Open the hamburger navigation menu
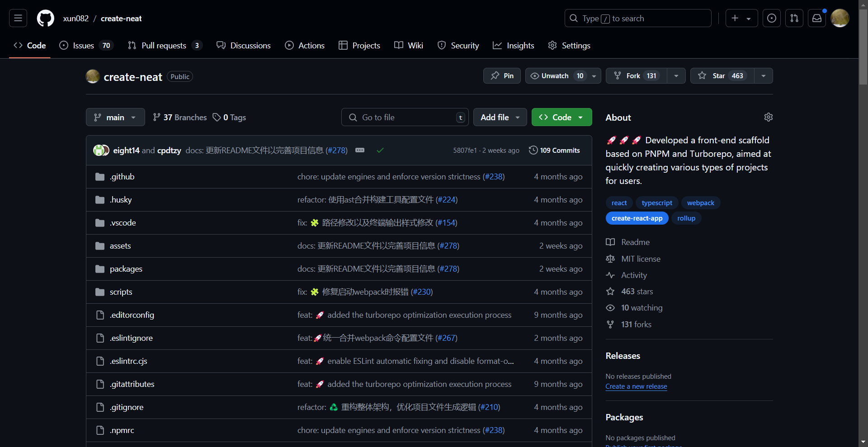 18,18
